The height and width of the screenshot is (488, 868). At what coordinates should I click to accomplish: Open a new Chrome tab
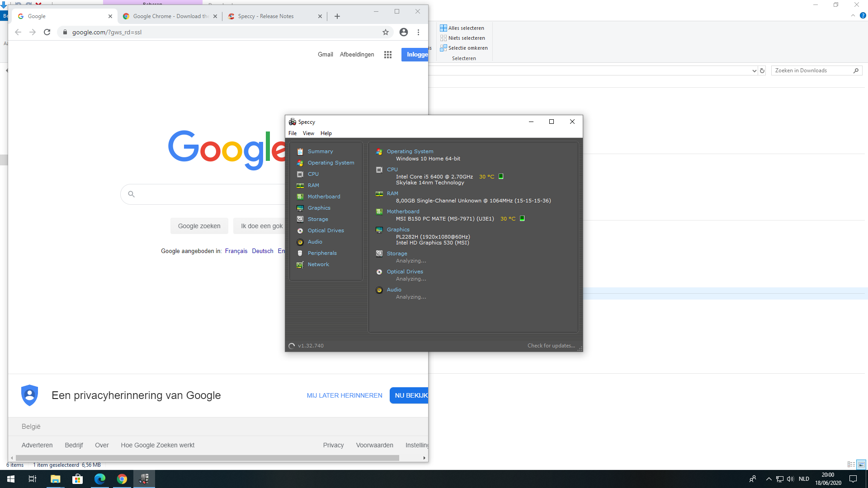pyautogui.click(x=337, y=16)
